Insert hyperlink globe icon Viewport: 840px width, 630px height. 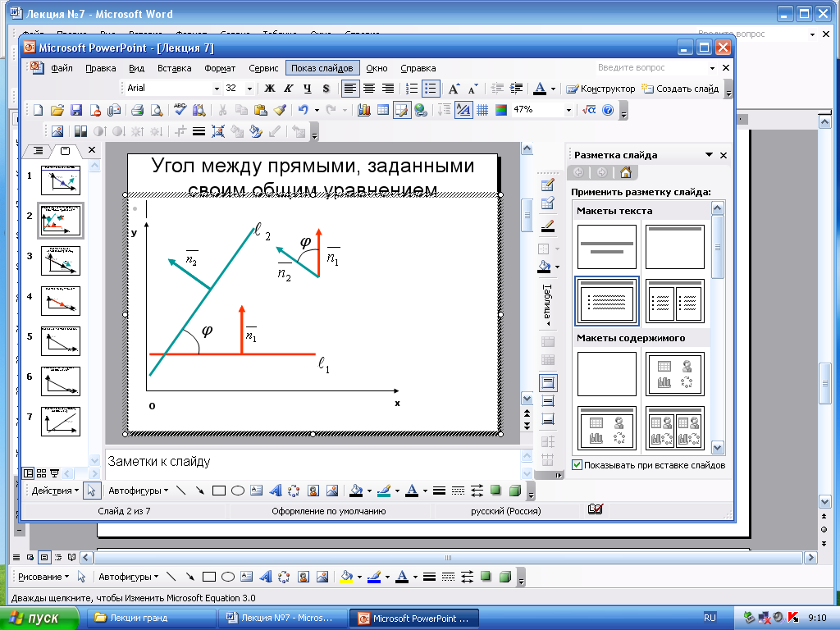421,111
